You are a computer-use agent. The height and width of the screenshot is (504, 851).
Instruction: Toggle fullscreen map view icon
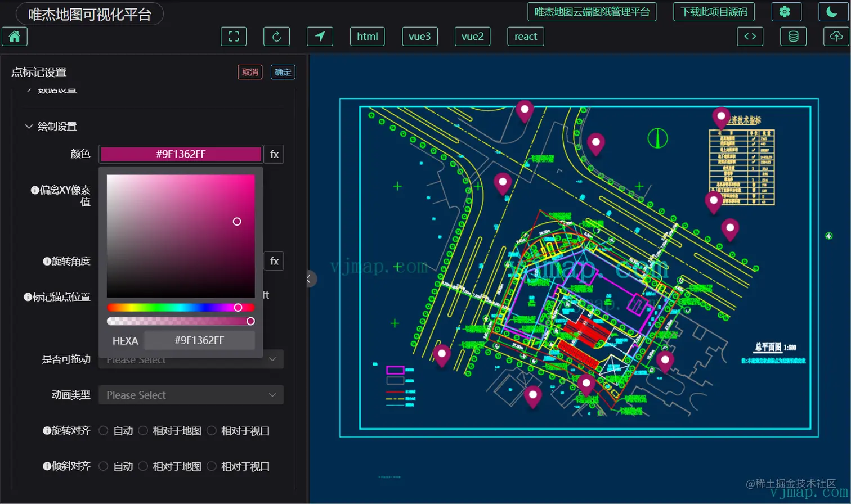click(234, 37)
